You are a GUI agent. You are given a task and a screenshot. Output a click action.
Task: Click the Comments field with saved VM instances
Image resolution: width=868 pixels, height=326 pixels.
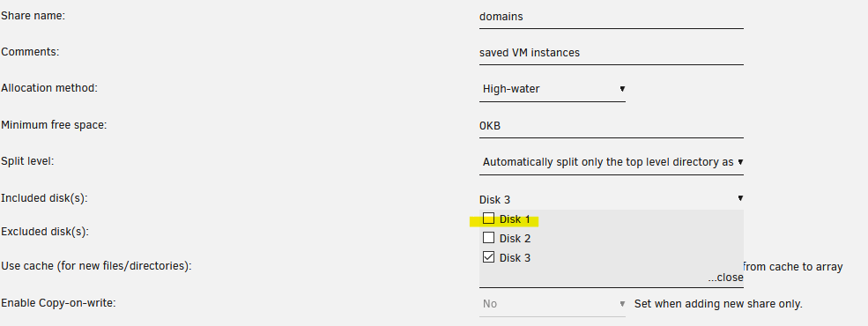612,53
